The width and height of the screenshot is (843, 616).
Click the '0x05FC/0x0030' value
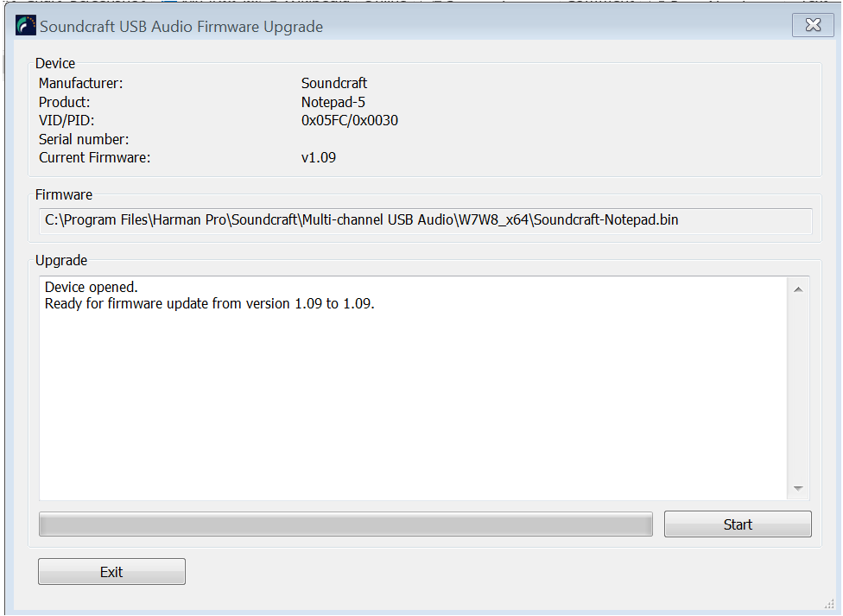[350, 120]
